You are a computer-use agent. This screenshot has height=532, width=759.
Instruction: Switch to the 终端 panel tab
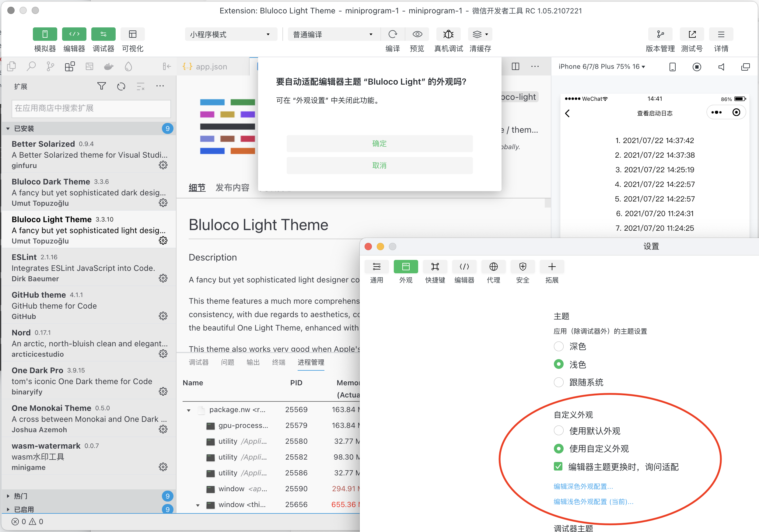[x=278, y=362]
